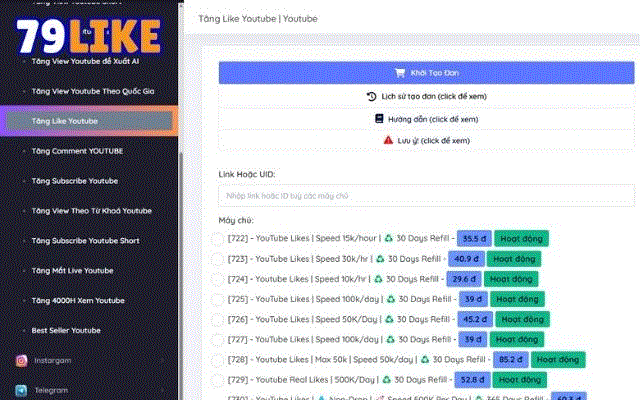The image size is (640, 400).
Task: Click the Instagram icon in the sidebar
Action: (x=22, y=361)
